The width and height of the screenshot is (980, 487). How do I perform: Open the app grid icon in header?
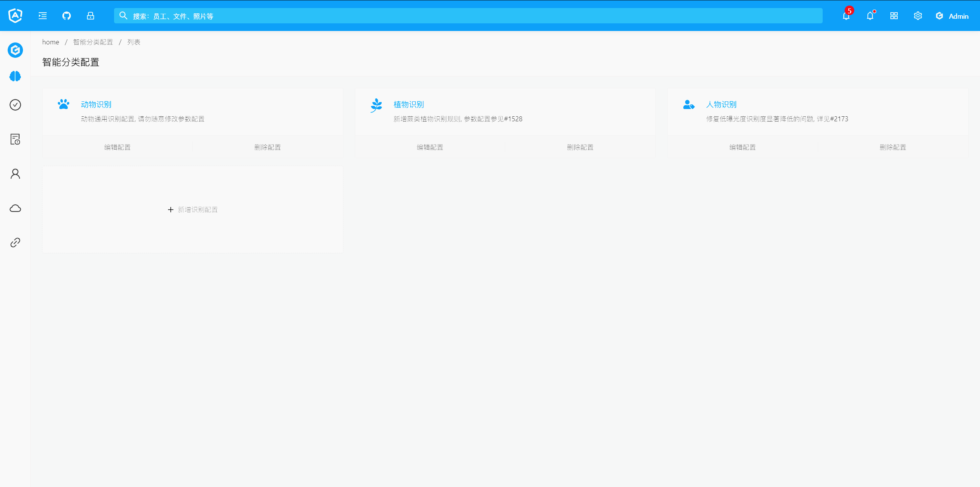[x=894, y=16]
